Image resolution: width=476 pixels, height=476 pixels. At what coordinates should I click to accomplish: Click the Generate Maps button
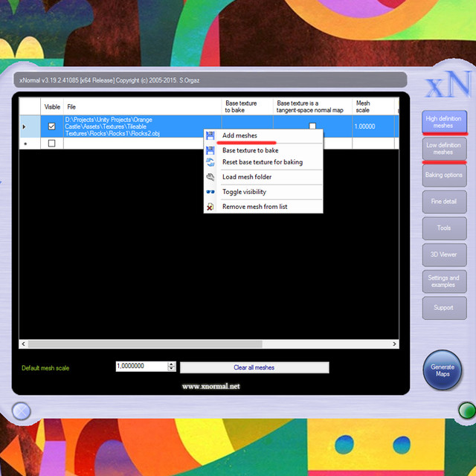pos(443,370)
